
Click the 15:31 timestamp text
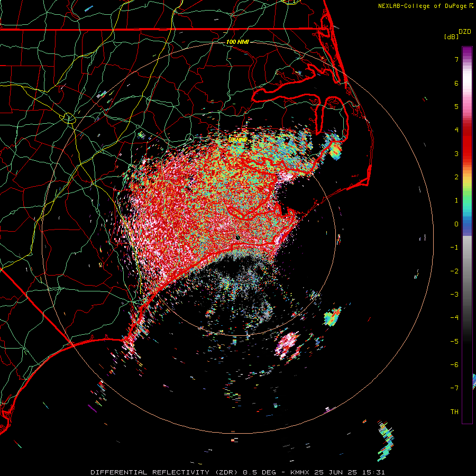tap(374, 472)
